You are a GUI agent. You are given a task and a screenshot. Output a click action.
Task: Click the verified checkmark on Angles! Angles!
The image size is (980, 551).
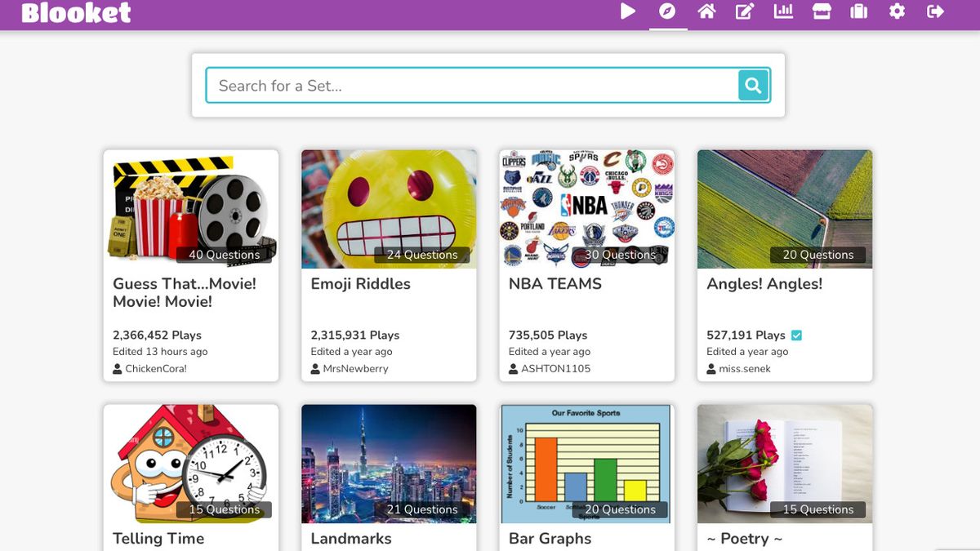pyautogui.click(x=797, y=334)
